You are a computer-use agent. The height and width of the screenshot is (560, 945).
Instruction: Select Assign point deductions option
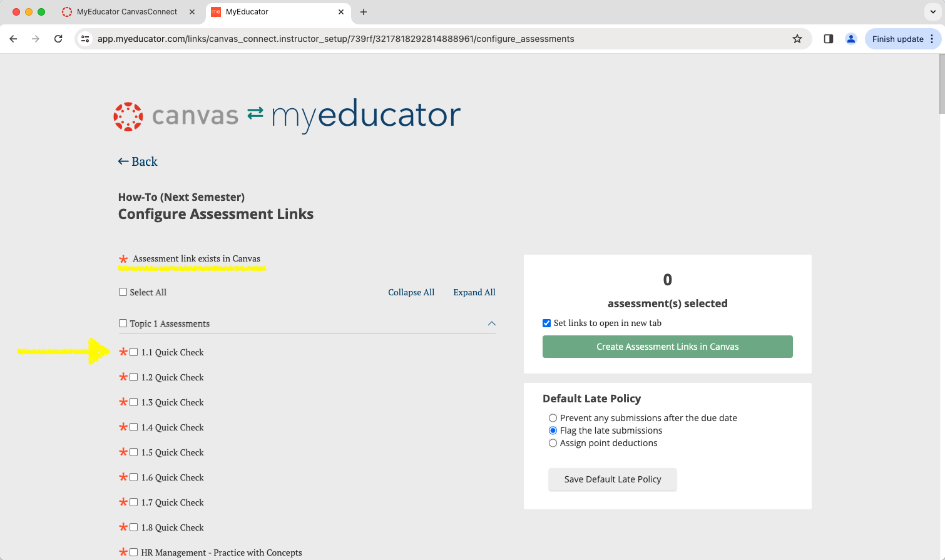[553, 443]
